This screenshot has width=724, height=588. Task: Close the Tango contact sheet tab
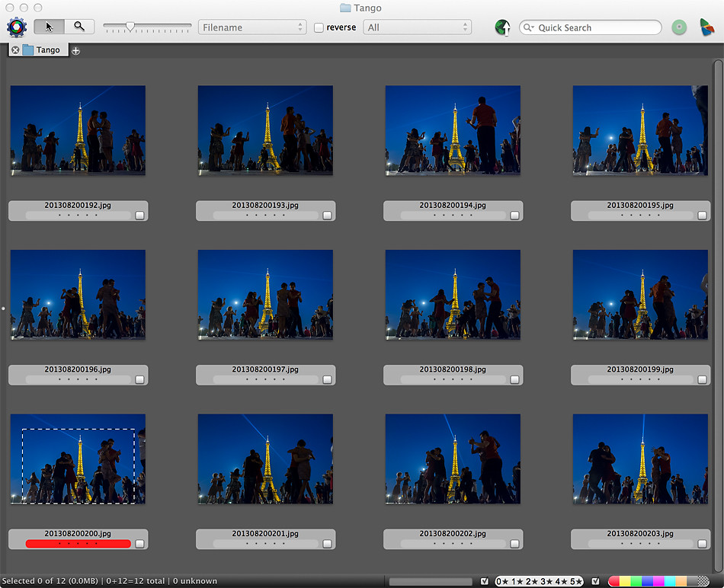pyautogui.click(x=15, y=50)
